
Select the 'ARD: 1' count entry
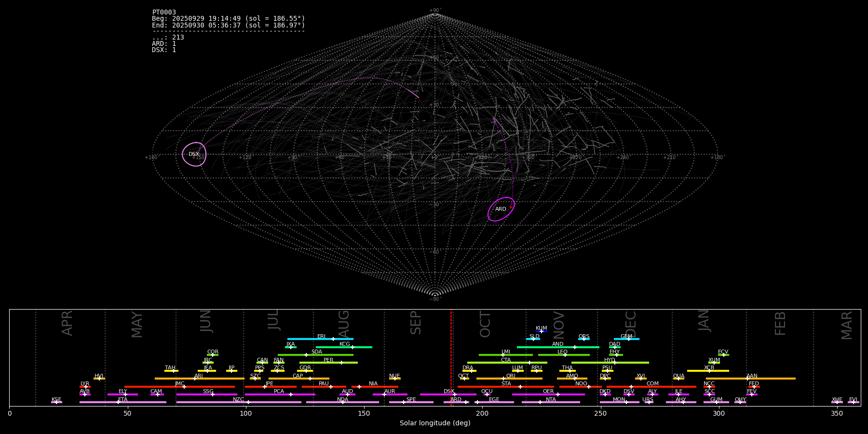click(164, 44)
